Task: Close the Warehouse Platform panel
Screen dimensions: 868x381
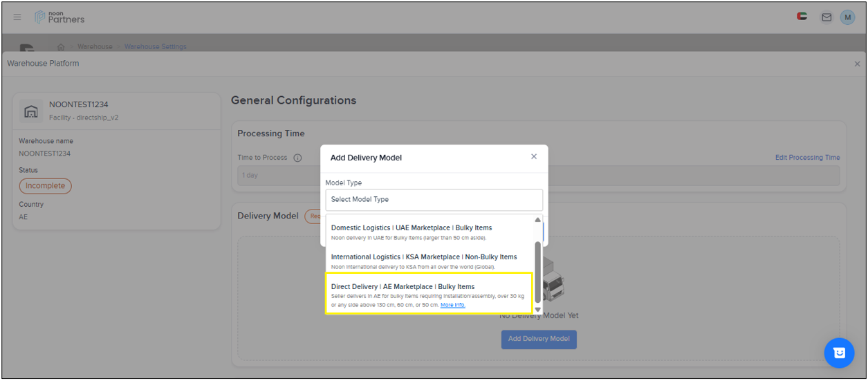Action: click(x=857, y=64)
